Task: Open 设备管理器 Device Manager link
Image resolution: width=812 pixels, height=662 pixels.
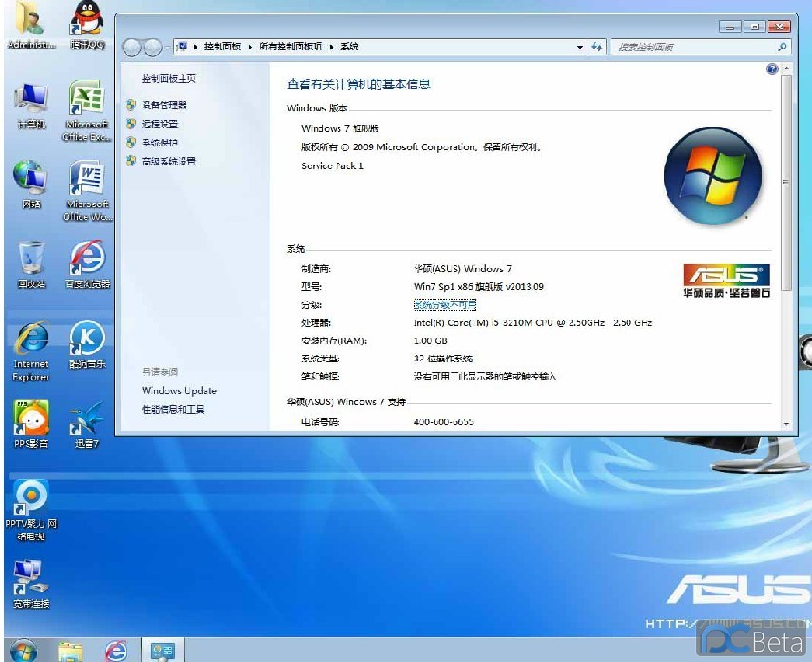Action: 164,106
